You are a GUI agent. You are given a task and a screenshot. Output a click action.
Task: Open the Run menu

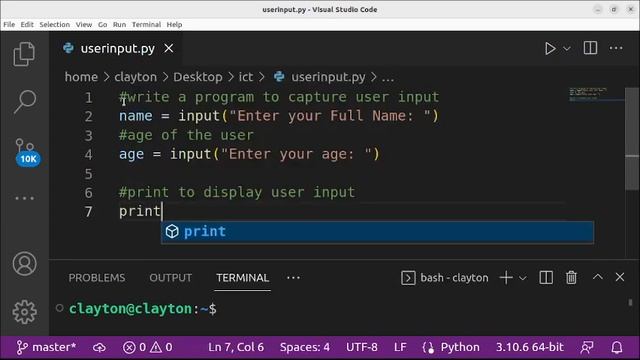pyautogui.click(x=119, y=24)
